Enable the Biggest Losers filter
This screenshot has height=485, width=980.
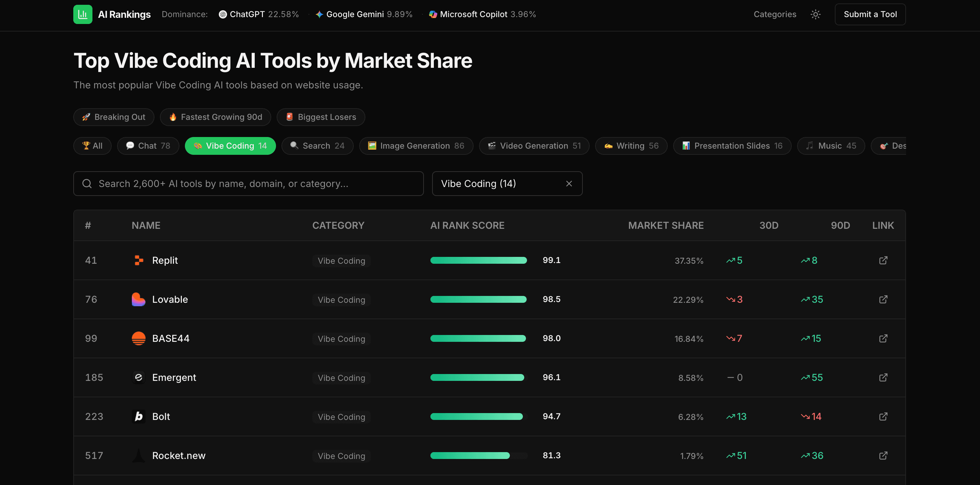[x=321, y=117]
